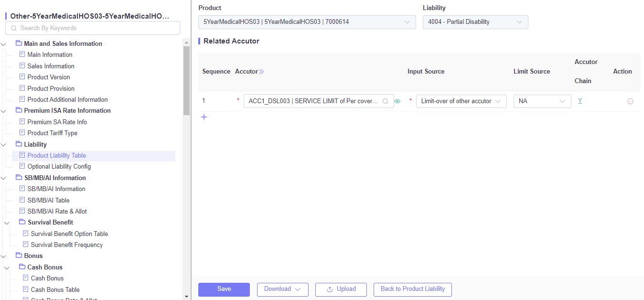Click the eye icon beside ACC1_DSL003 accutor

397,101
